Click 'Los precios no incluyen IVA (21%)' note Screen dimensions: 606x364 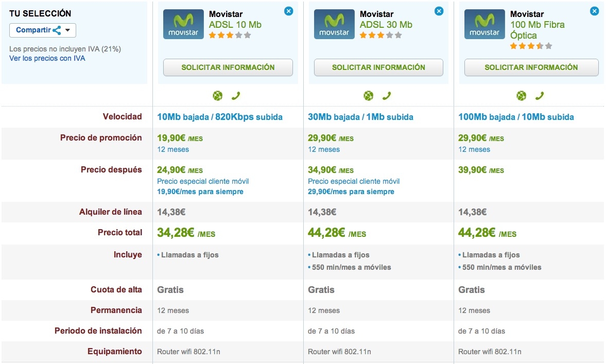click(x=65, y=49)
